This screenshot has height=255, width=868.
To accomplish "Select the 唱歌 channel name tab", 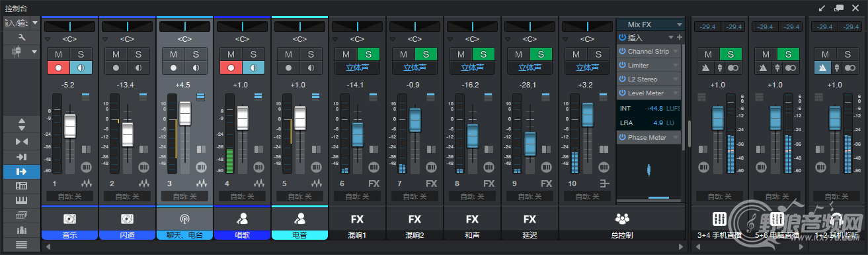I will [x=242, y=234].
